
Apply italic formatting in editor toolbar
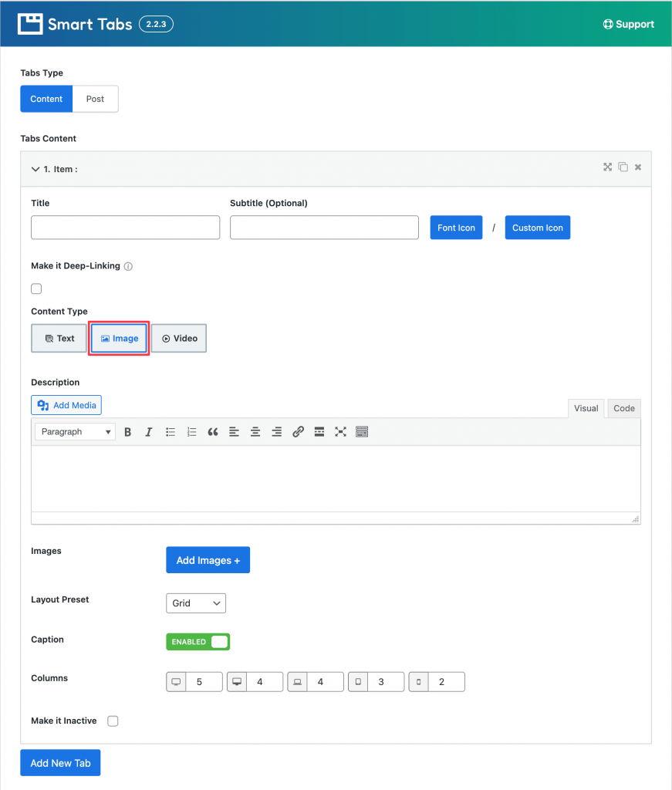[x=149, y=432]
